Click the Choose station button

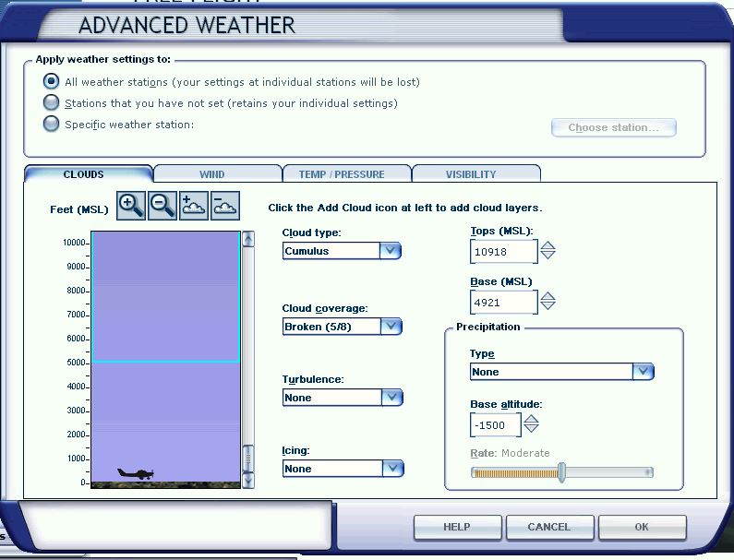[614, 127]
